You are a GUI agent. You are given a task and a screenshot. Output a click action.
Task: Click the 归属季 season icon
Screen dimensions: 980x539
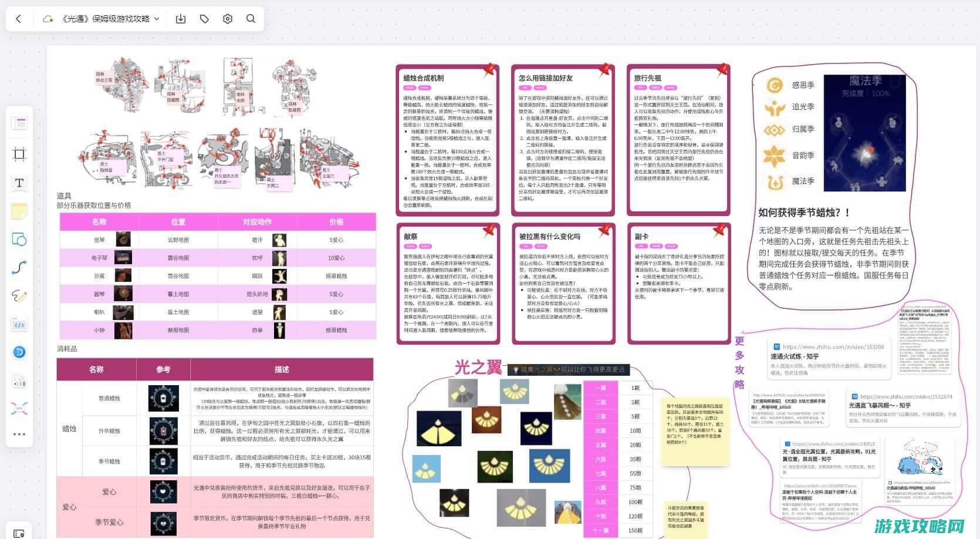[x=775, y=130]
